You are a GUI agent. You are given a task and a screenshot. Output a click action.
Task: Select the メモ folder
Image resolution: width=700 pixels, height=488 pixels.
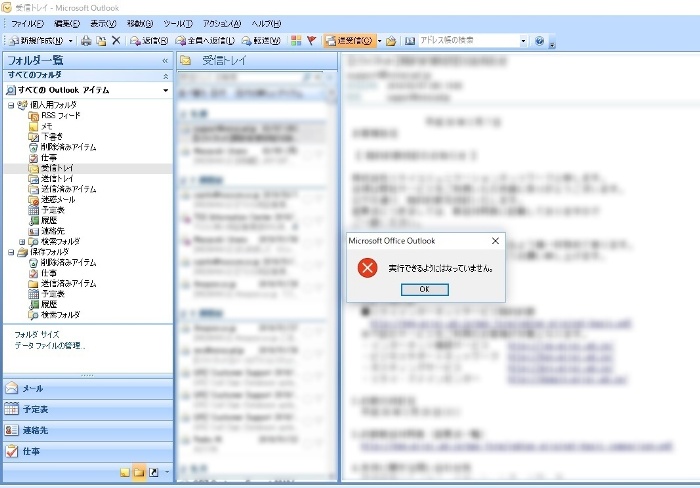[46, 126]
